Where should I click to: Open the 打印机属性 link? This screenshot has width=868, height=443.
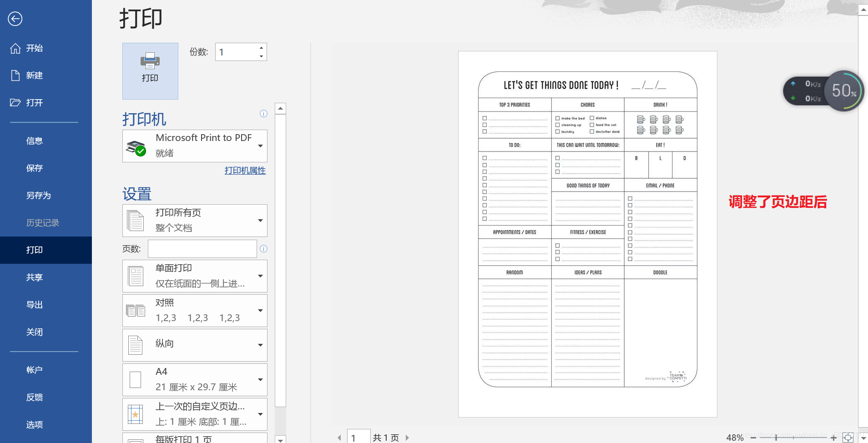pos(245,171)
